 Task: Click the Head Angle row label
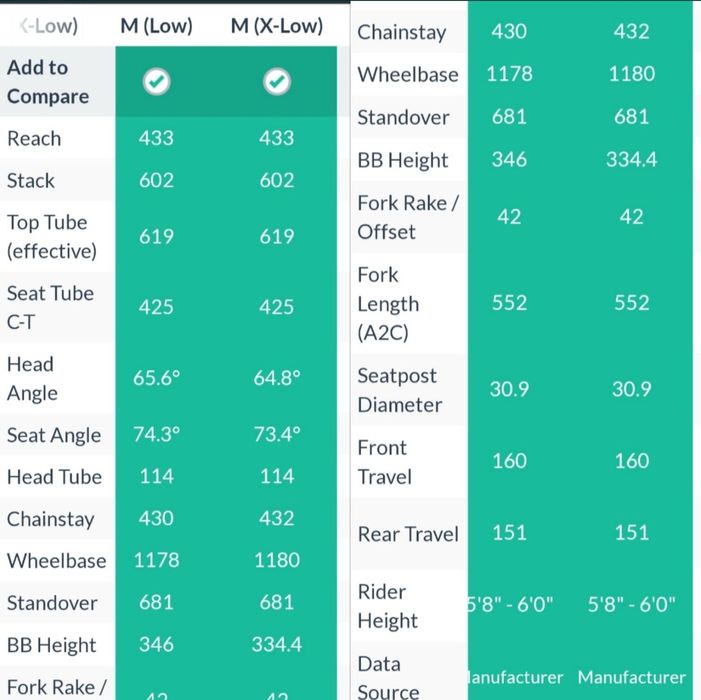[x=32, y=379]
